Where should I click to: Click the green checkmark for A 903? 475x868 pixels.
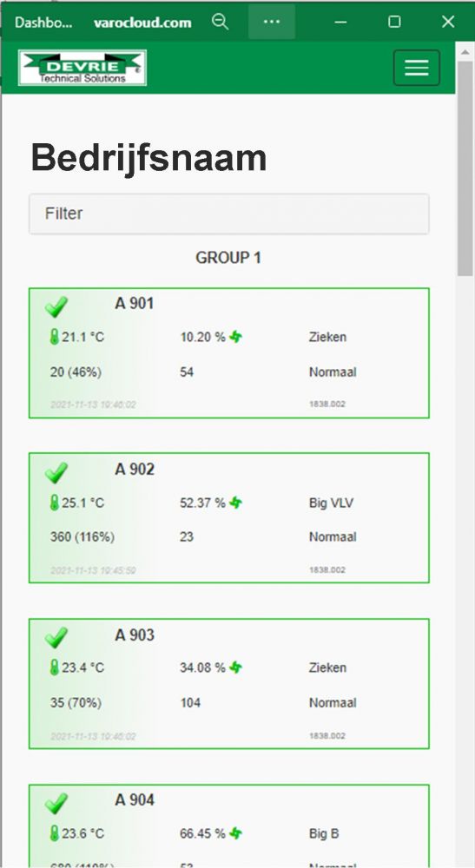click(56, 638)
